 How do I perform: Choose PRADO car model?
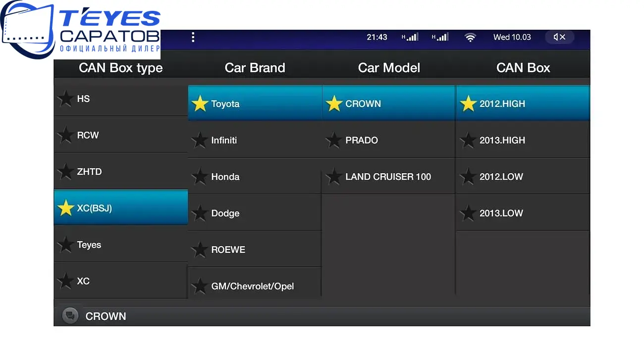tap(389, 140)
